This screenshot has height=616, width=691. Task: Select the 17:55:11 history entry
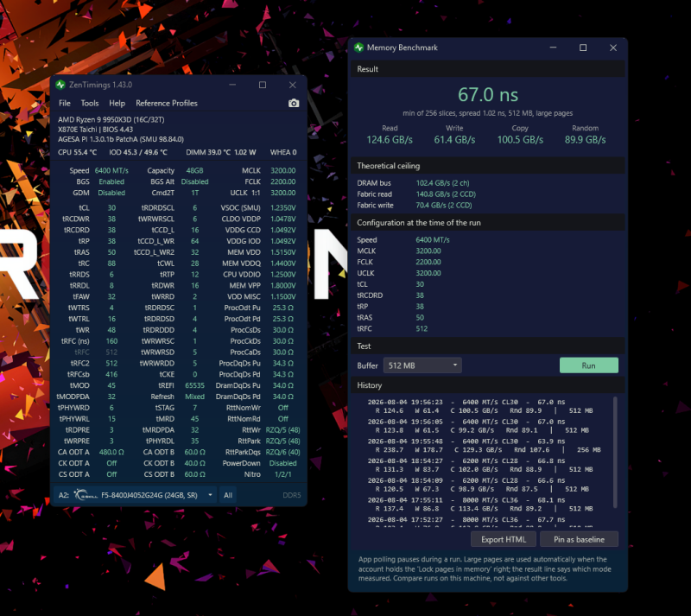click(480, 505)
